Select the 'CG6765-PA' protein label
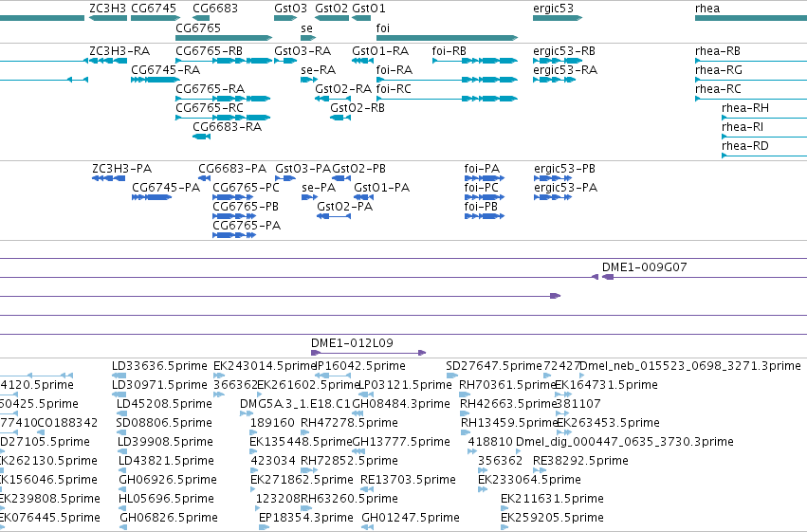This screenshot has height=532, width=807. (x=247, y=226)
